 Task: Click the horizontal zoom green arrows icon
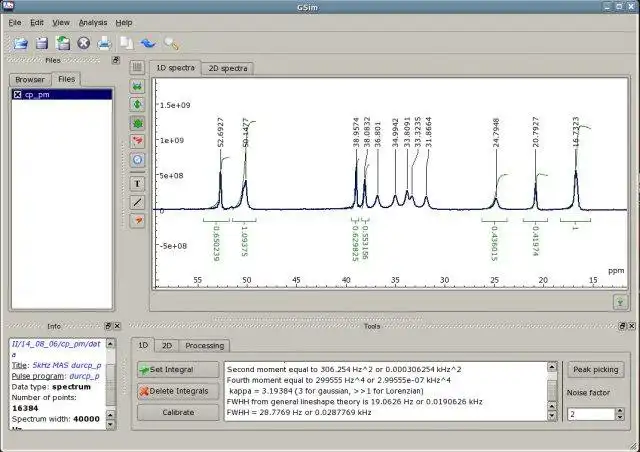(138, 86)
